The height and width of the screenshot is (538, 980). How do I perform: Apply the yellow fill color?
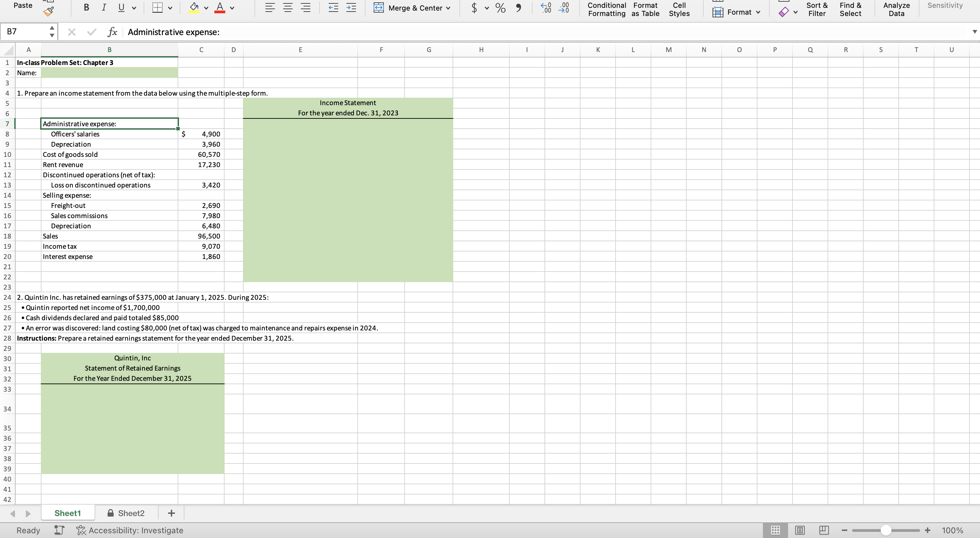click(194, 7)
